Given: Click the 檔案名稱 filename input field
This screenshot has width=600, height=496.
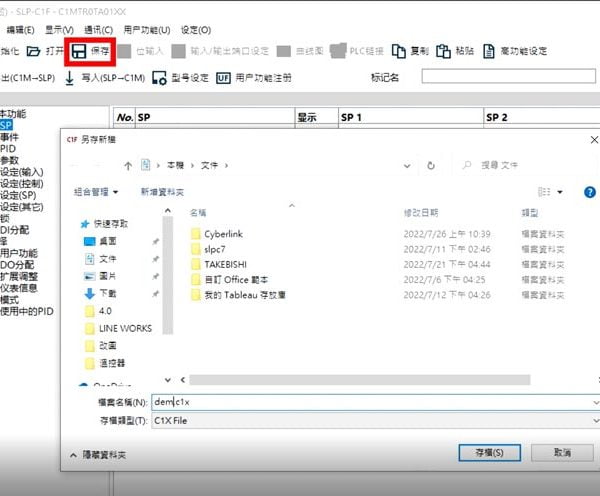Looking at the screenshot, I should point(370,402).
